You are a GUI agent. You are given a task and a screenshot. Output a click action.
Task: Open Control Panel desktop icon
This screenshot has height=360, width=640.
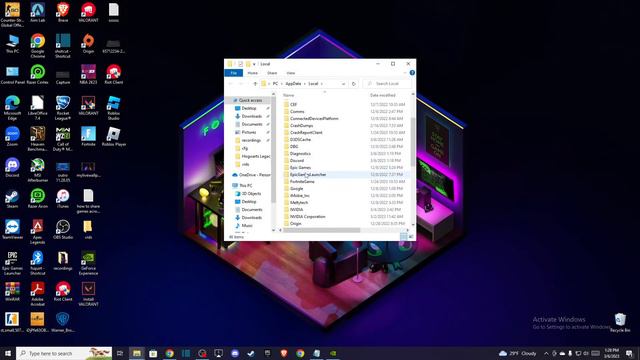pyautogui.click(x=12, y=75)
